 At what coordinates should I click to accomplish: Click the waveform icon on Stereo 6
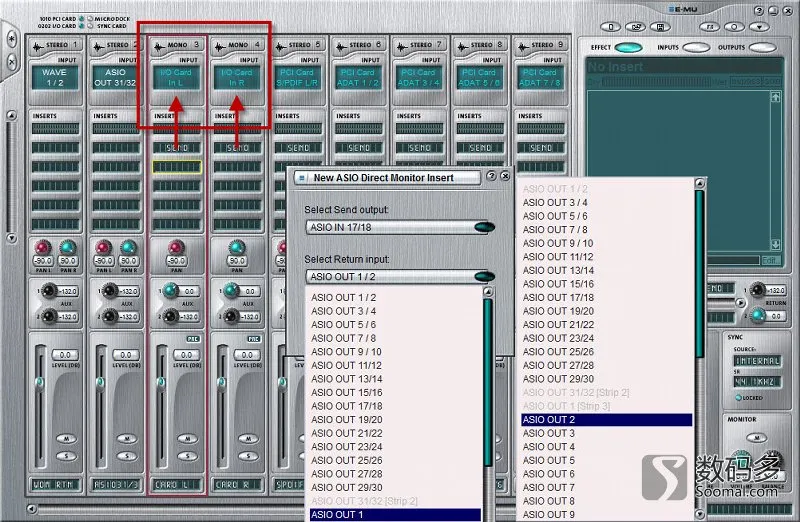coord(341,47)
